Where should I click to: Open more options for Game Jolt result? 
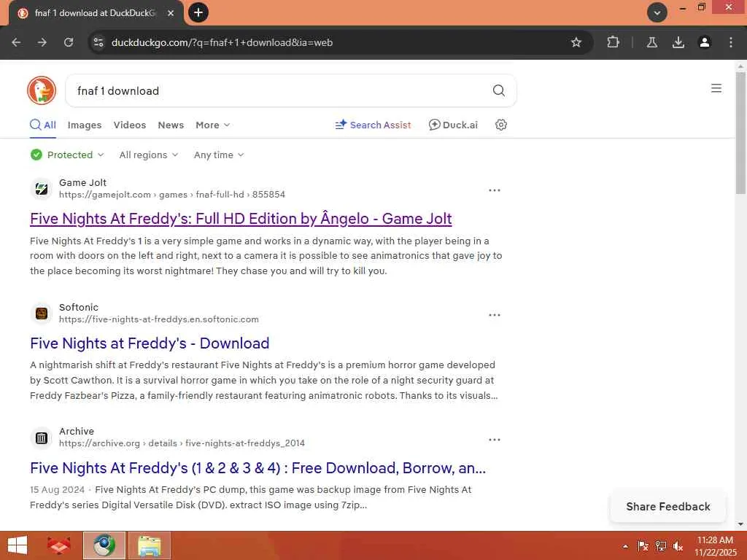(495, 190)
